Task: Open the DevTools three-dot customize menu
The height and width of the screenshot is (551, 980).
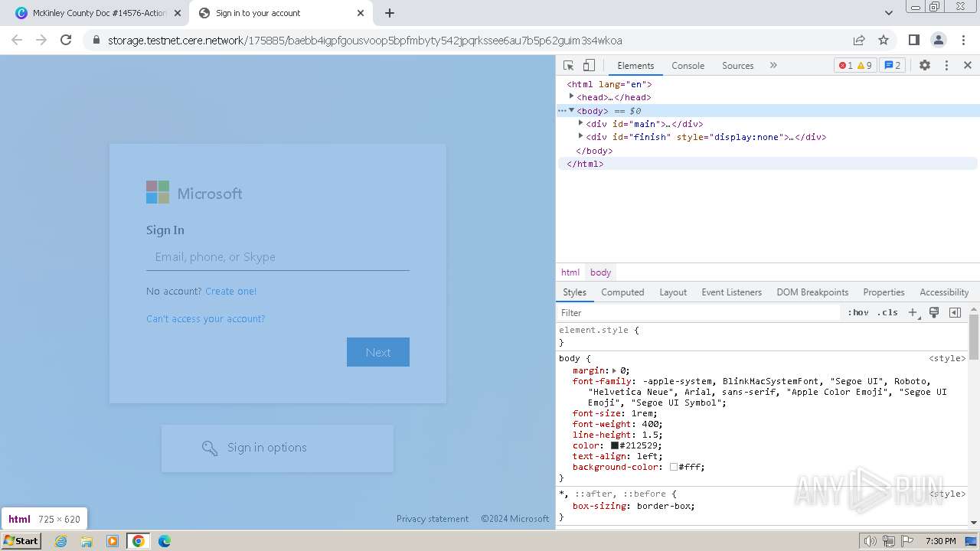Action: point(946,66)
